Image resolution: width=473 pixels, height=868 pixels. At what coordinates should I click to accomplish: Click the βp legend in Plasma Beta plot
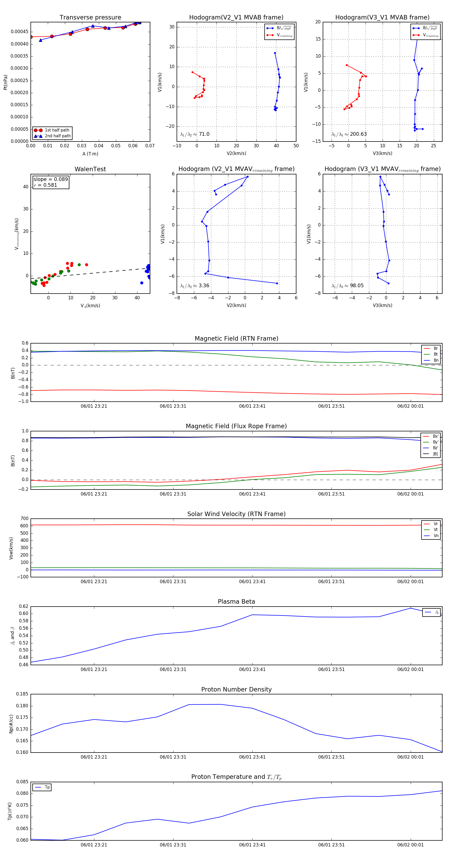click(431, 612)
